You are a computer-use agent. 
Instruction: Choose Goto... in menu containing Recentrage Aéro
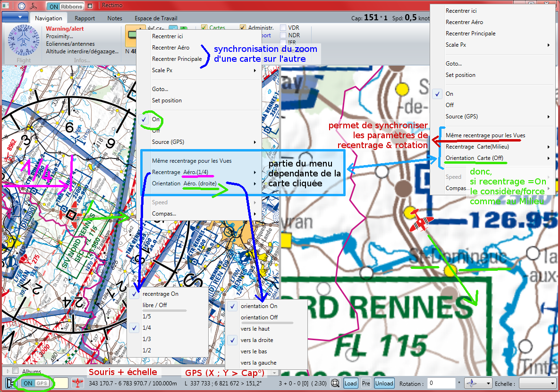(x=199, y=89)
